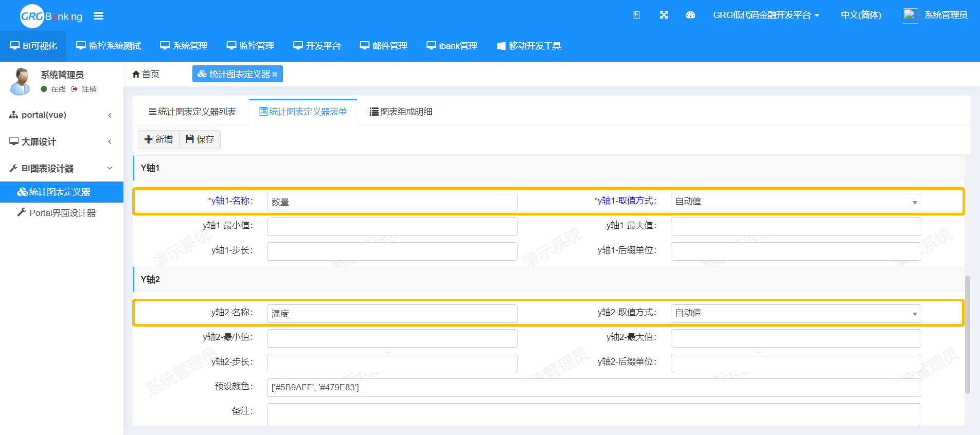This screenshot has width=980, height=435.
Task: Click the sidebar user avatar picture
Action: 20,81
